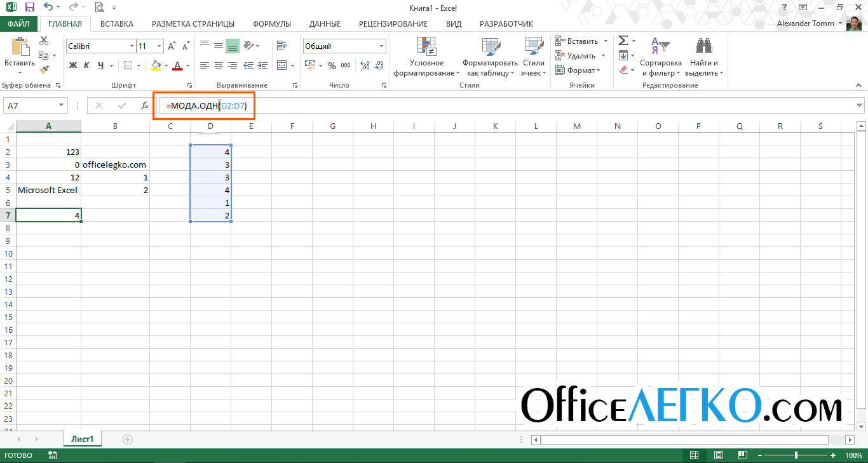Click the insert function fx icon

point(145,106)
